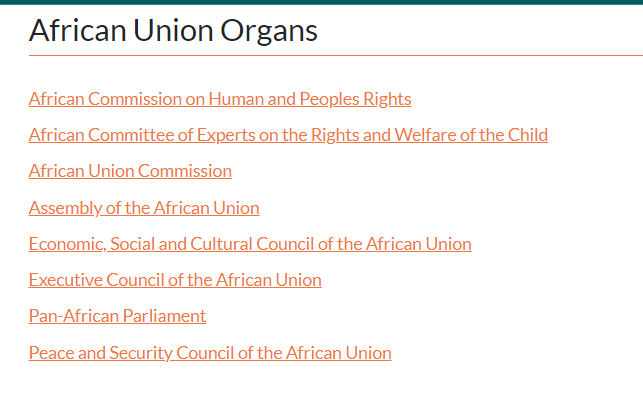Viewport: 643px width, 394px height.
Task: Click the orange divider line under the heading
Action: tap(336, 55)
